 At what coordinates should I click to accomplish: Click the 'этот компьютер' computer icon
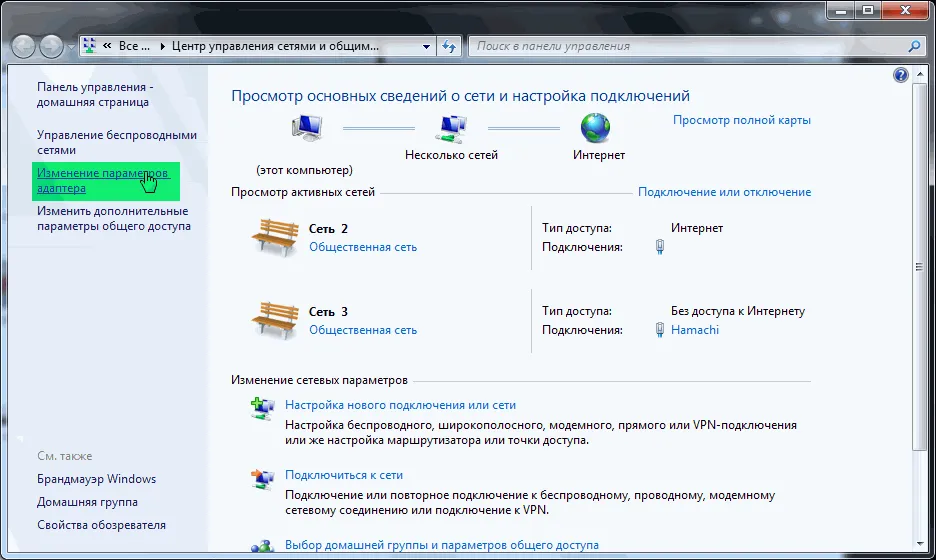click(x=305, y=128)
